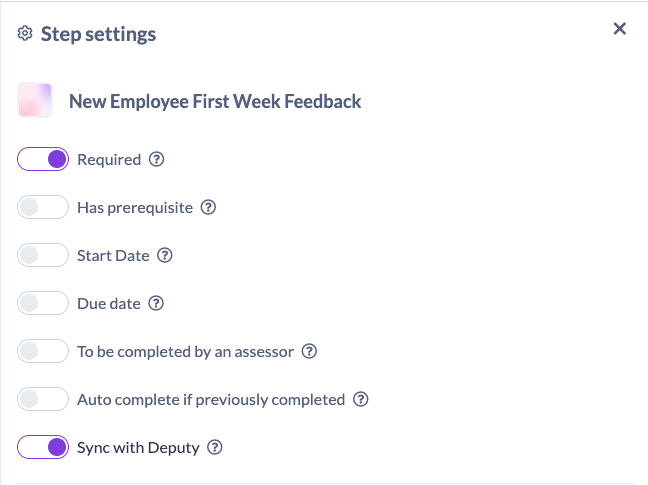Toggle To be completed by an assessor
Viewport: 648px width, 485px height.
click(43, 351)
